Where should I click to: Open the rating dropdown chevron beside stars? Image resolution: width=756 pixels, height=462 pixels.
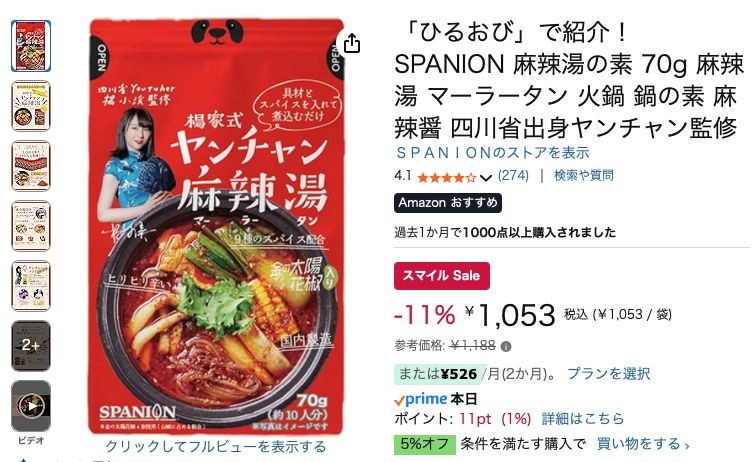tap(486, 177)
